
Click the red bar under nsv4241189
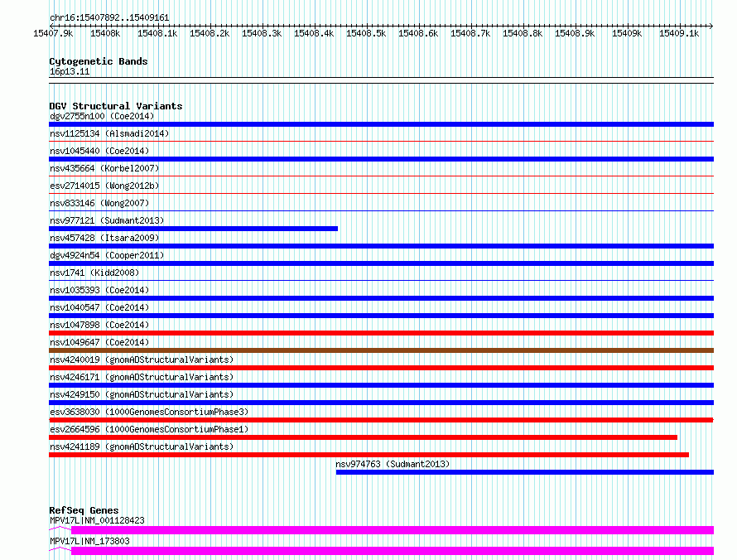(369, 455)
